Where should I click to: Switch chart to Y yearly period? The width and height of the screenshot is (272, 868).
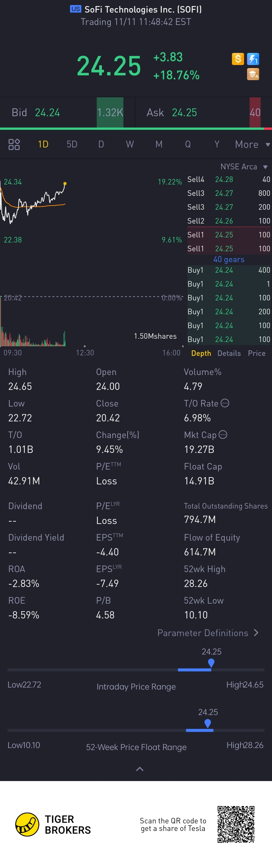(217, 144)
